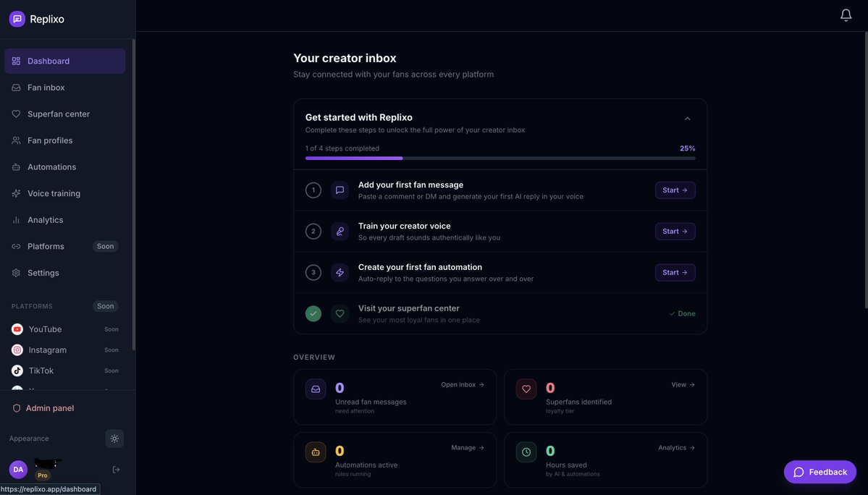Click the Soon badge next to Platforms menu
This screenshot has height=495, width=868.
[x=105, y=246]
